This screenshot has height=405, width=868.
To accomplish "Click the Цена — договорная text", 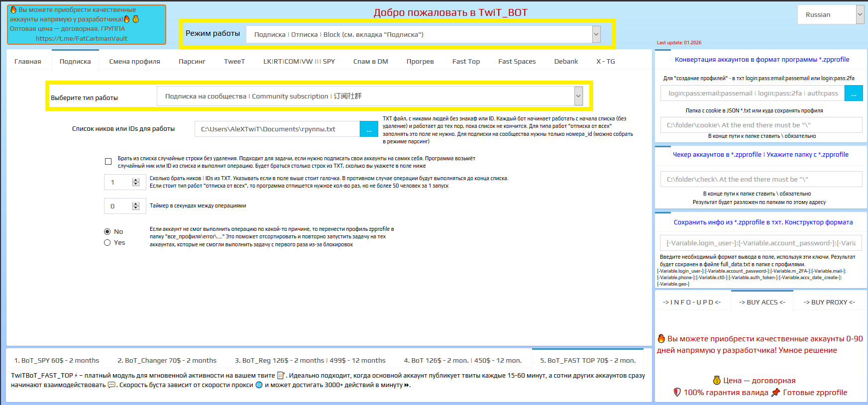I will [759, 381].
